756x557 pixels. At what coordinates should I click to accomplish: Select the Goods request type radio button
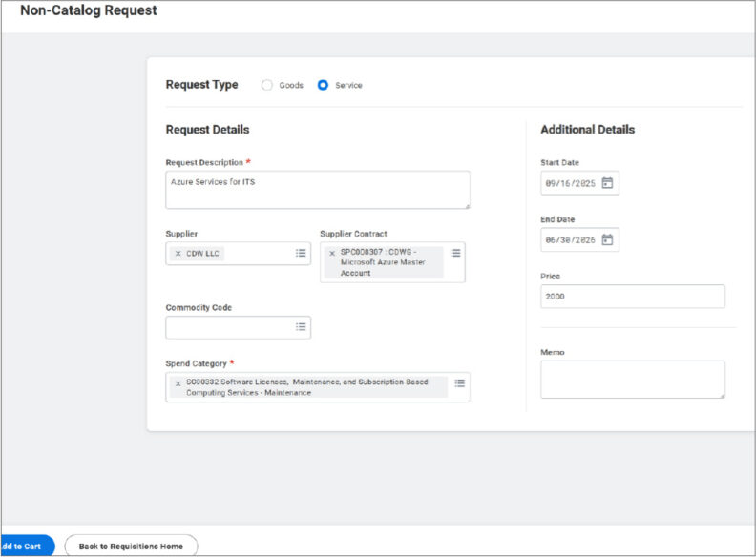(x=266, y=85)
